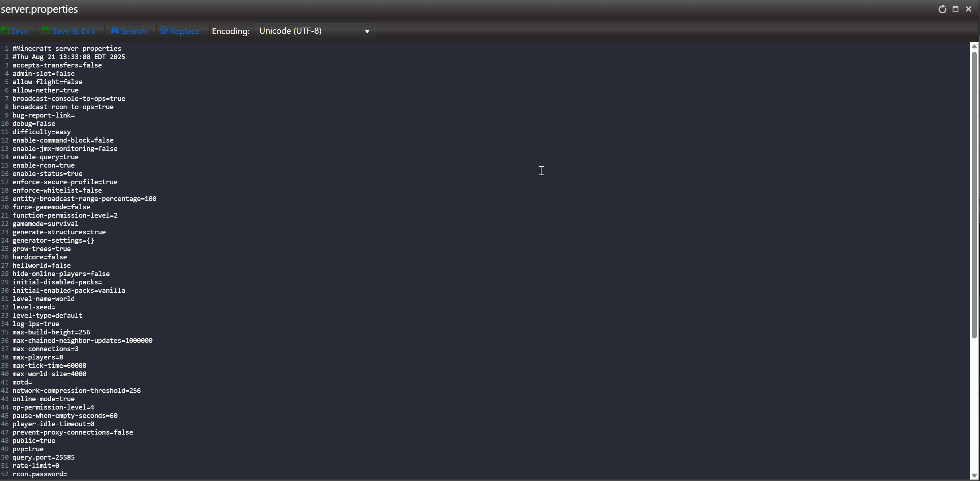Click the line 'pvp=true'
This screenshot has width=980, height=481.
point(28,449)
